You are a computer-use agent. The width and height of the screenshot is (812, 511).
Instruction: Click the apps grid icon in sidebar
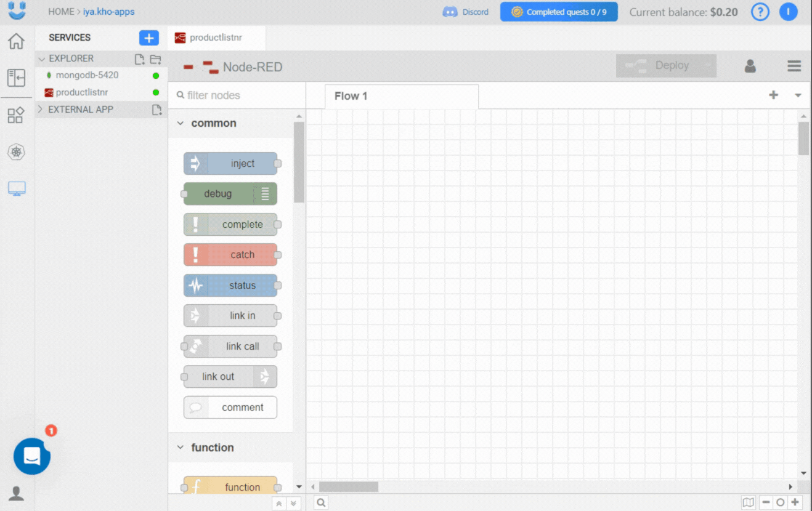16,115
